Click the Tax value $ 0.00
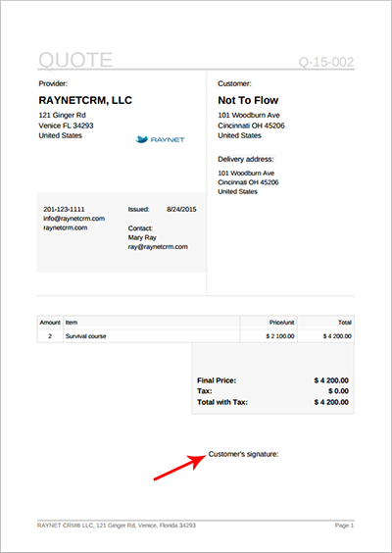 pyautogui.click(x=338, y=391)
